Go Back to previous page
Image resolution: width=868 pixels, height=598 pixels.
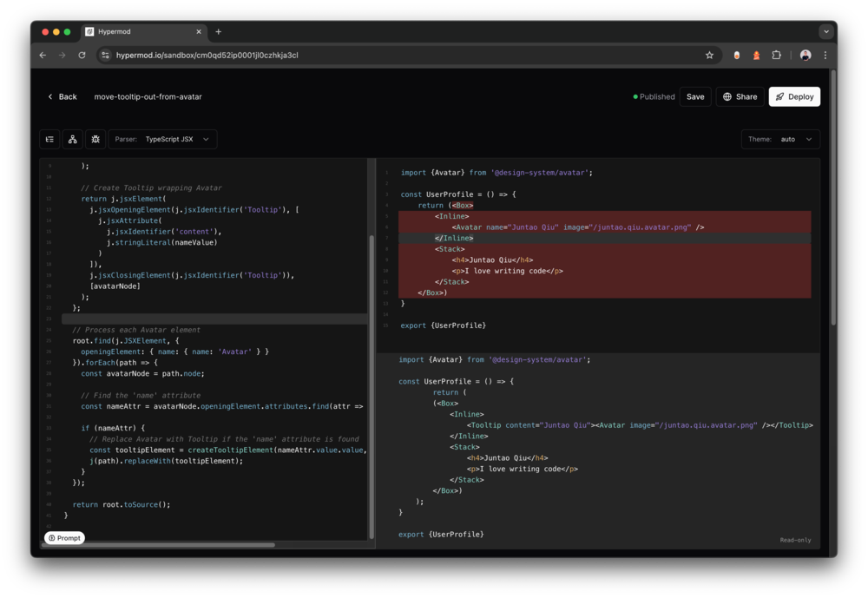pos(62,96)
